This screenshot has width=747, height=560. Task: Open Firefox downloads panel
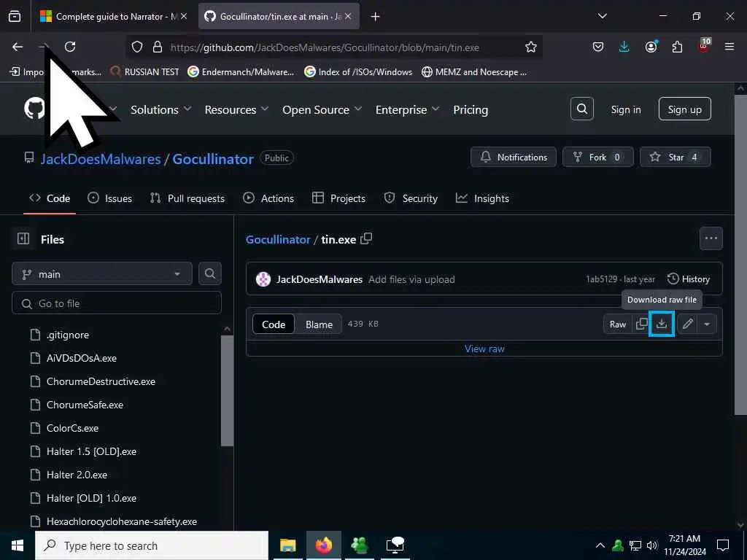click(624, 47)
